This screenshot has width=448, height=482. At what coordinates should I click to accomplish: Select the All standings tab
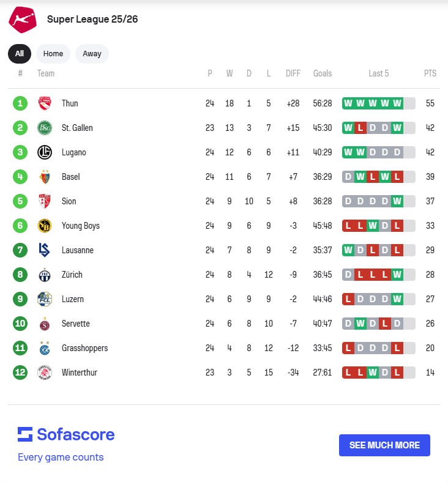tap(20, 54)
